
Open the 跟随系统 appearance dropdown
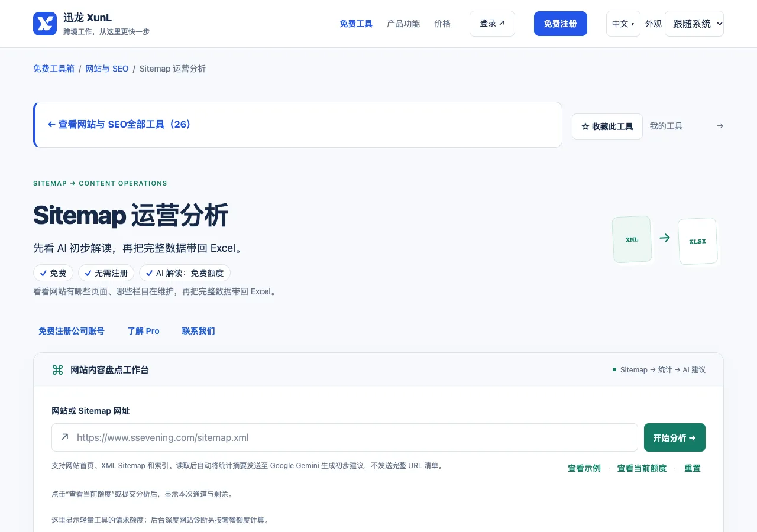(x=694, y=24)
